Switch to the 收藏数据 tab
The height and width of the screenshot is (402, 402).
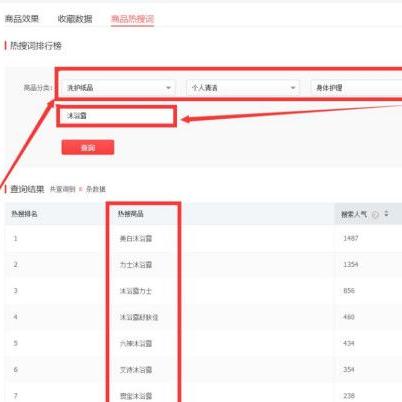[75, 19]
